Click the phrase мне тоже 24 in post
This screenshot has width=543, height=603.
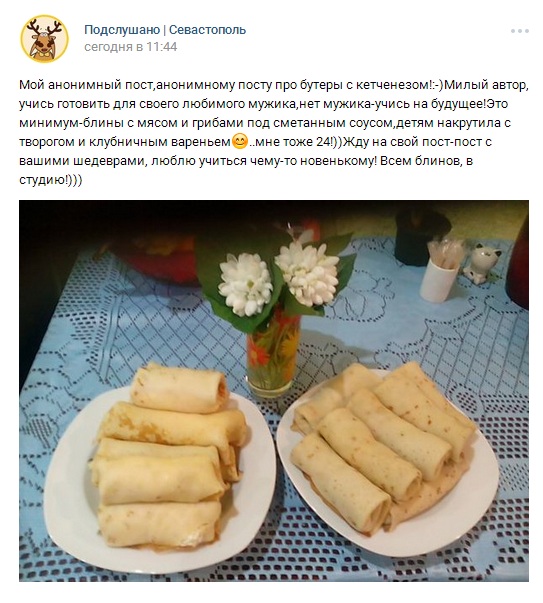click(x=293, y=142)
